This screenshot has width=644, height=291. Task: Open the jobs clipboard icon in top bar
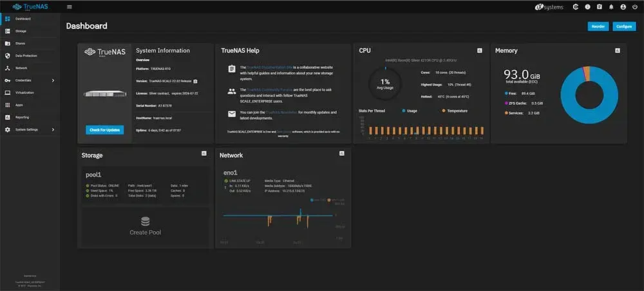(599, 6)
